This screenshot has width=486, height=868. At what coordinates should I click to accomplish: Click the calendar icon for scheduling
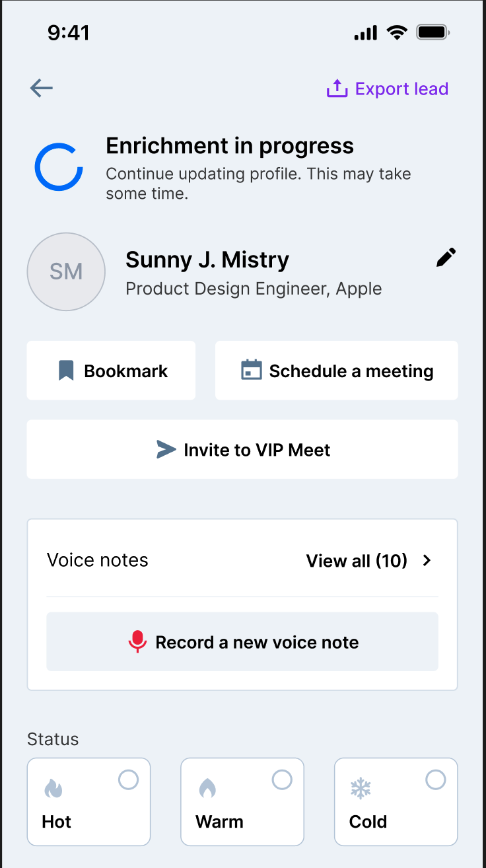[x=251, y=371]
